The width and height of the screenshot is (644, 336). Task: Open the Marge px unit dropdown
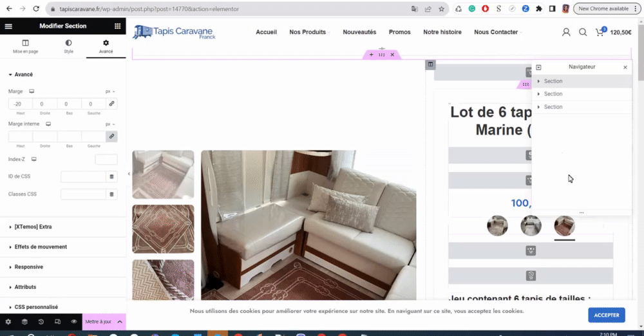coord(110,91)
